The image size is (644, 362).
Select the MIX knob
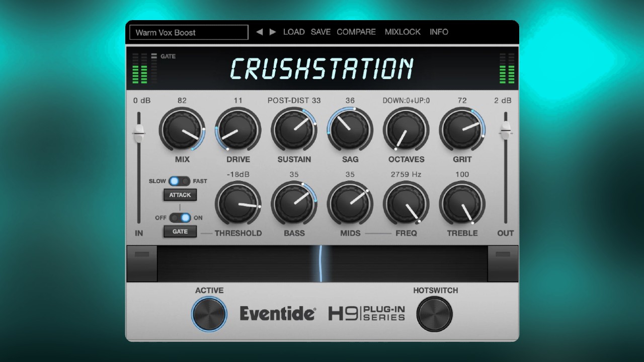point(182,130)
